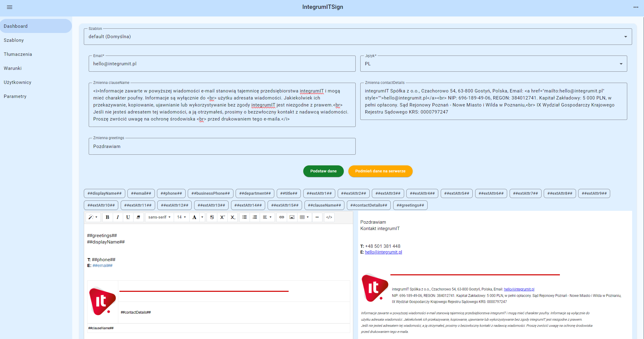Open the Szablon template dropdown
The height and width of the screenshot is (339, 644).
coord(358,37)
